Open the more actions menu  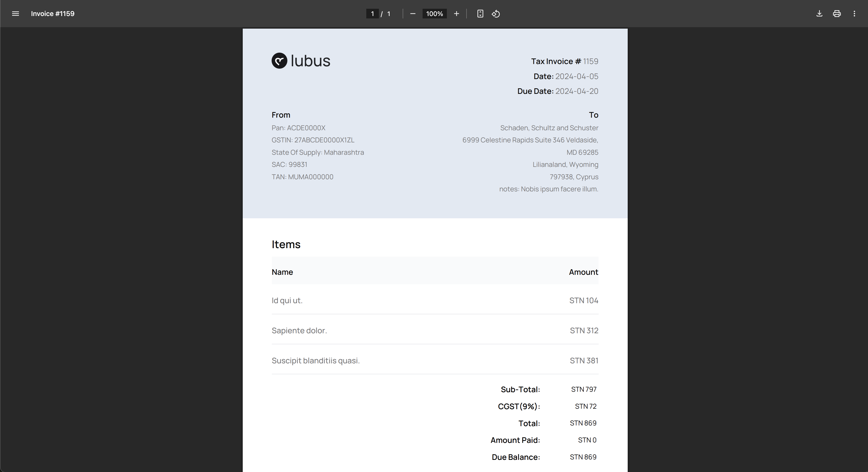(854, 14)
